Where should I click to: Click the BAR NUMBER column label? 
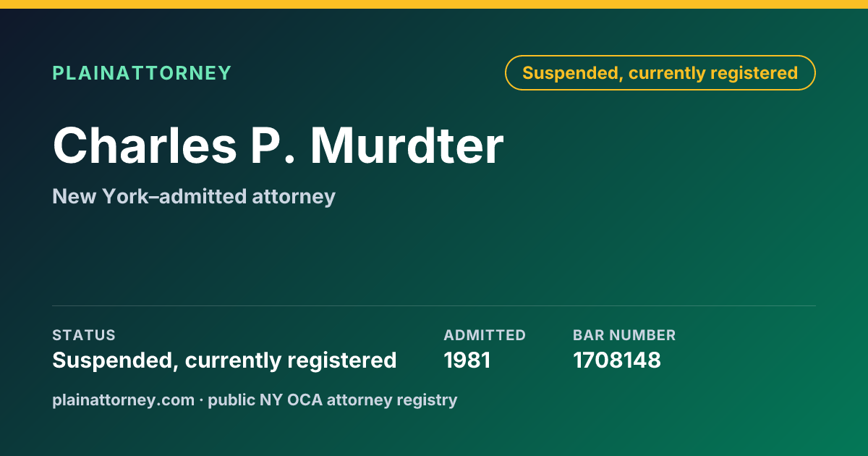tap(624, 335)
